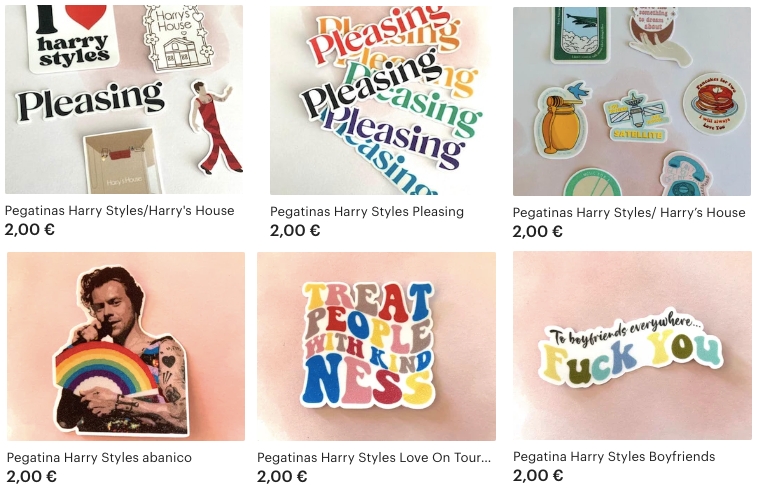This screenshot has width=759, height=490.
Task: Click the red jumpsuit dancer sticker
Action: pyautogui.click(x=214, y=127)
